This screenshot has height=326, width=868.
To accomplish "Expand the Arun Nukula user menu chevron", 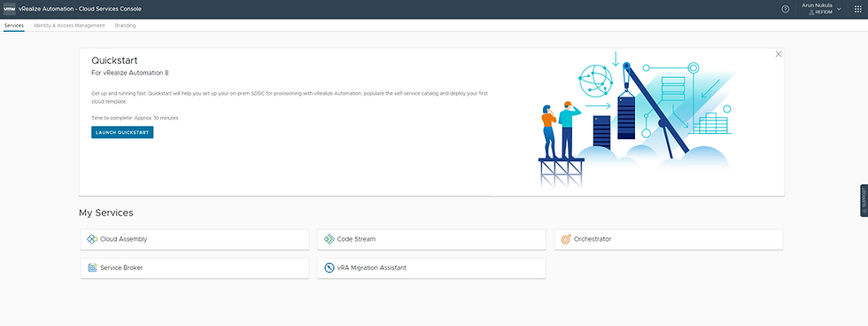I will pyautogui.click(x=839, y=9).
